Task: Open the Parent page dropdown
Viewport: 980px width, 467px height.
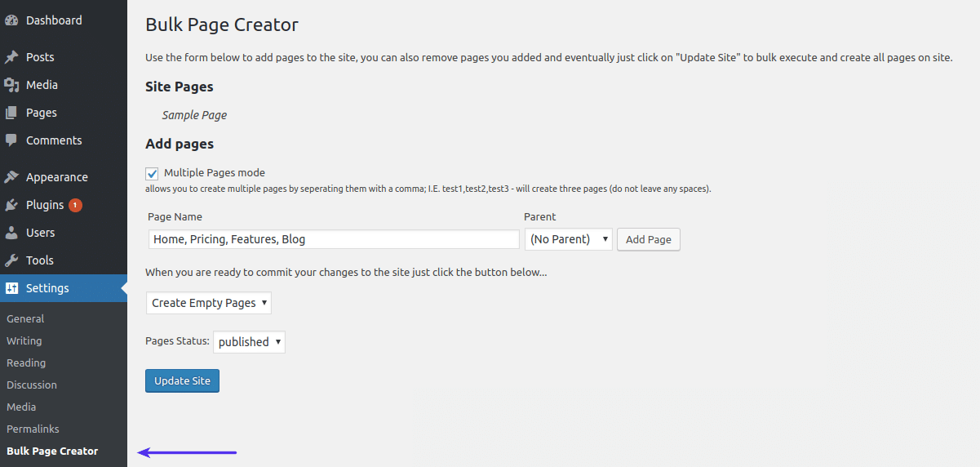Action: pos(569,239)
